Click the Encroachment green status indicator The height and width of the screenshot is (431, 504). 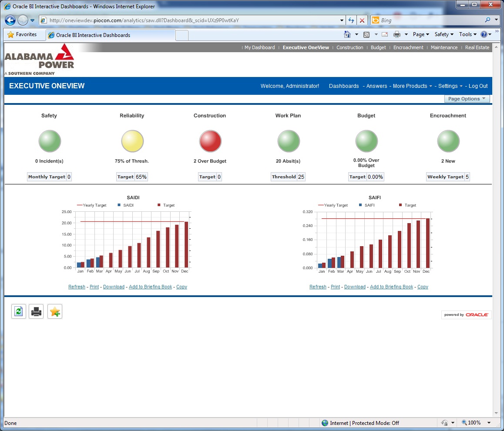[448, 141]
